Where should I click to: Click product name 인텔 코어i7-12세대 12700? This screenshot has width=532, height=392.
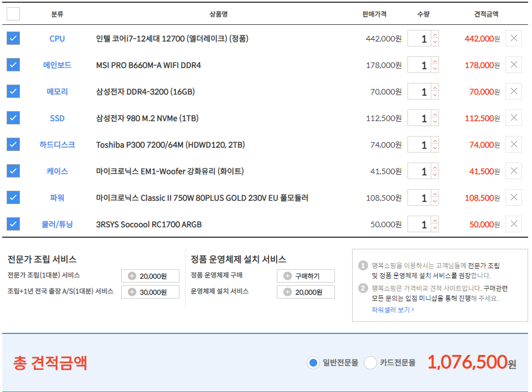click(x=172, y=39)
